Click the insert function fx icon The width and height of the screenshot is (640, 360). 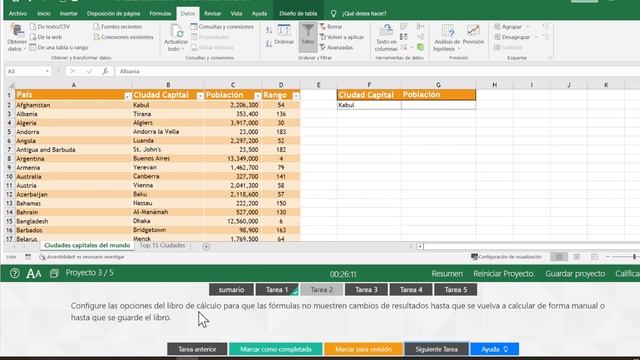click(105, 71)
